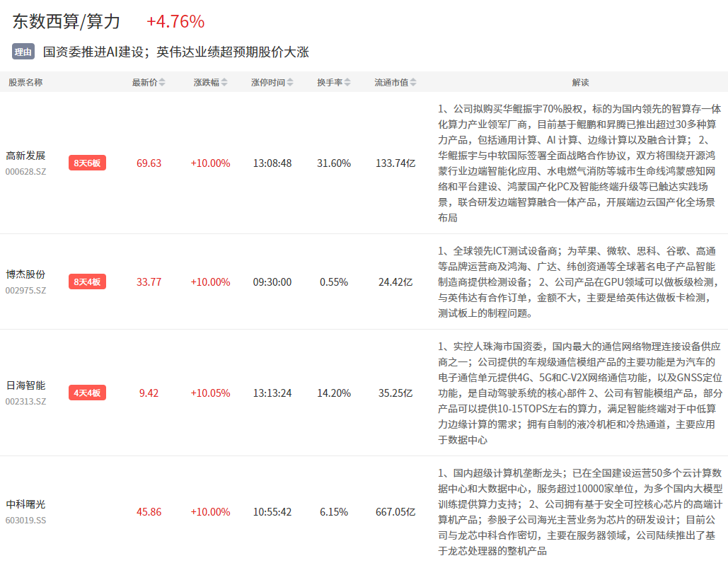
Task: Click the 日海智能 interpretation paragraph
Action: (x=580, y=393)
